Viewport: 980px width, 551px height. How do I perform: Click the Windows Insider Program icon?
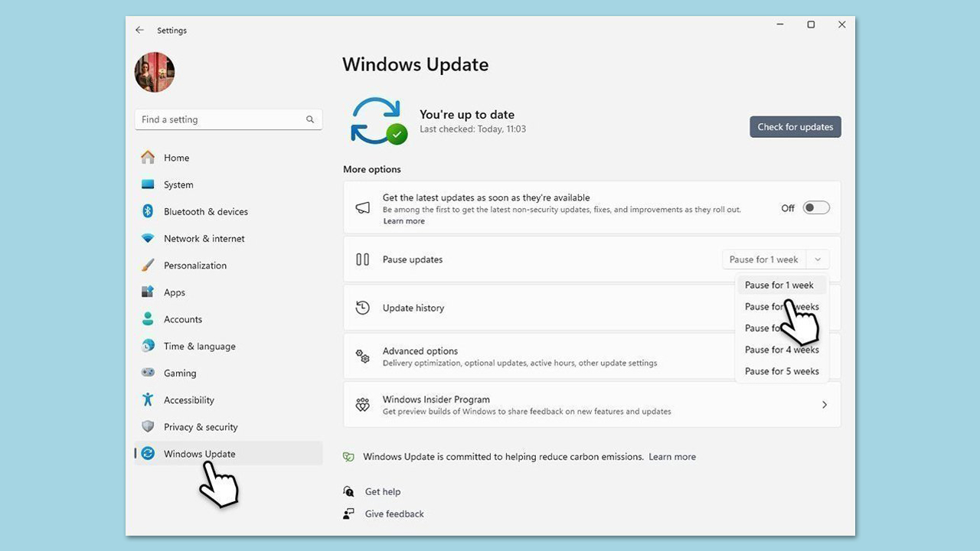pyautogui.click(x=363, y=405)
